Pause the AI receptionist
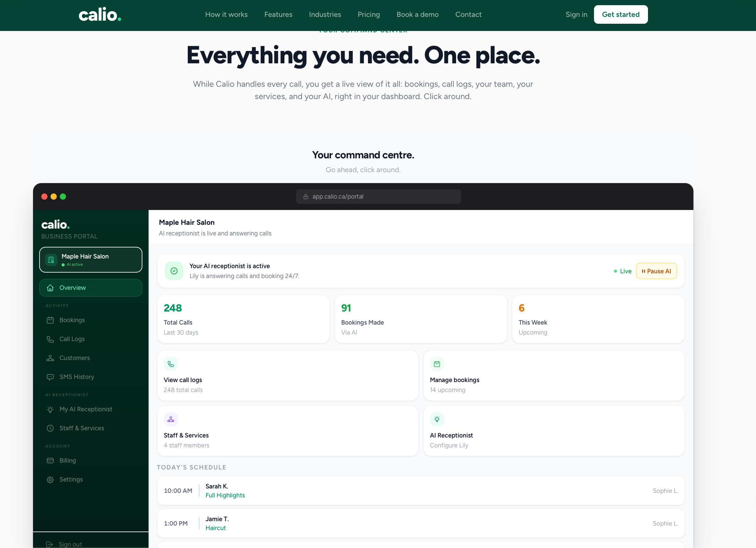This screenshot has width=756, height=548. [x=656, y=271]
